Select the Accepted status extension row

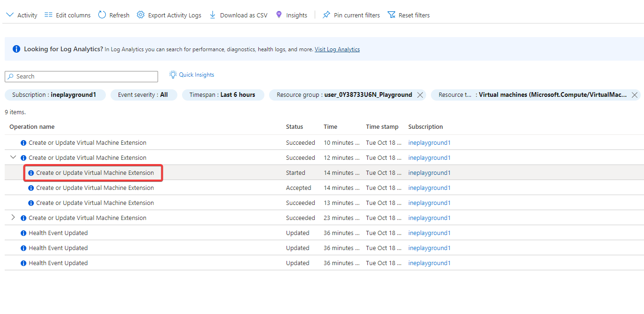click(x=95, y=188)
